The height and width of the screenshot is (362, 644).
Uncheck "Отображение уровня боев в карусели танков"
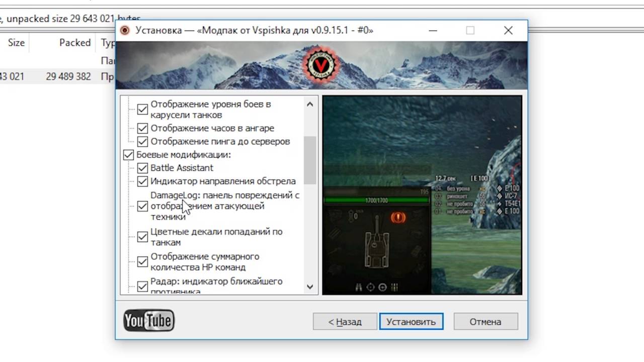click(142, 109)
